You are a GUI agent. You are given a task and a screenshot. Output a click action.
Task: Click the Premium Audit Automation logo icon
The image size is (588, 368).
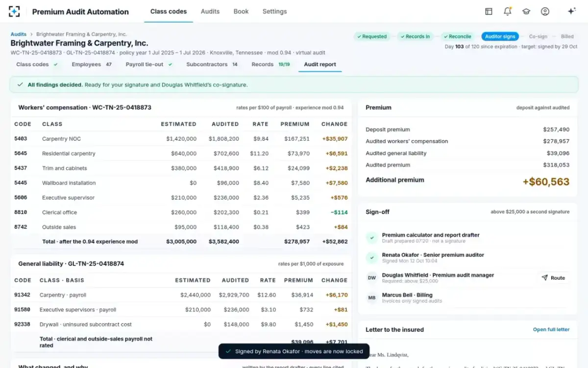pos(14,11)
